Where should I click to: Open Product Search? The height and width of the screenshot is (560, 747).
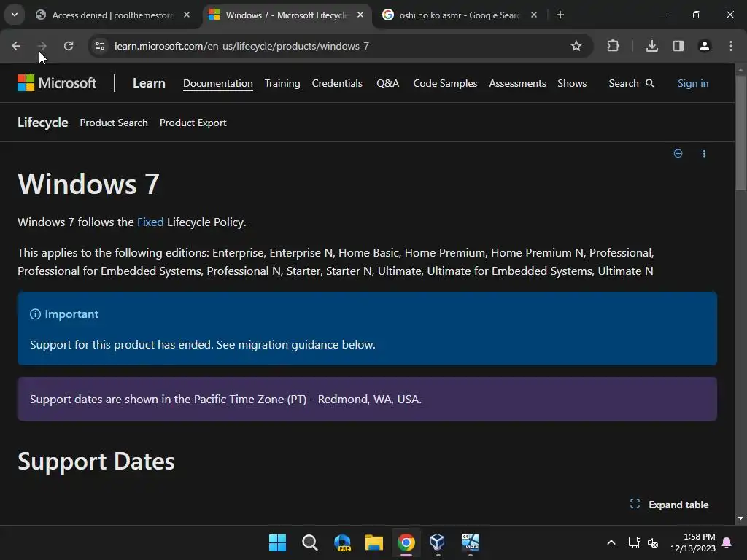114,122
